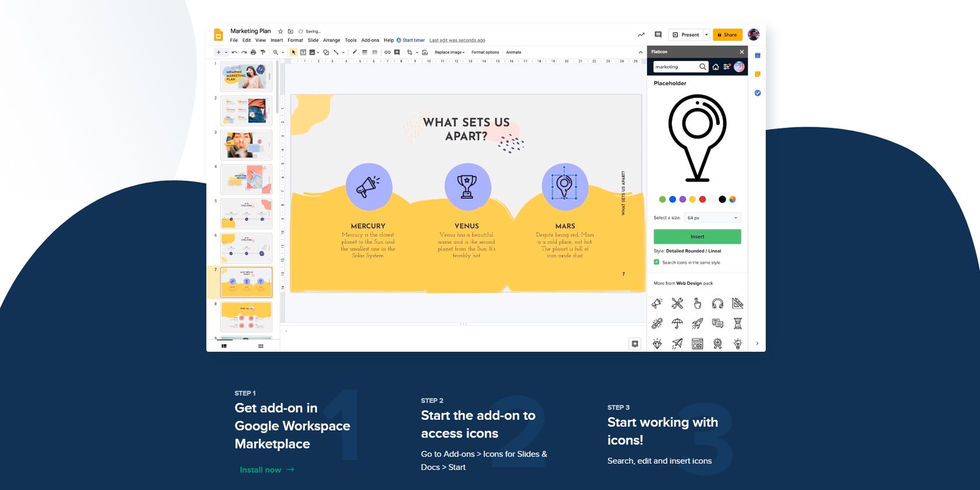Collapse the menus with the up chevron
Screen dimensions: 980x490
(x=640, y=52)
